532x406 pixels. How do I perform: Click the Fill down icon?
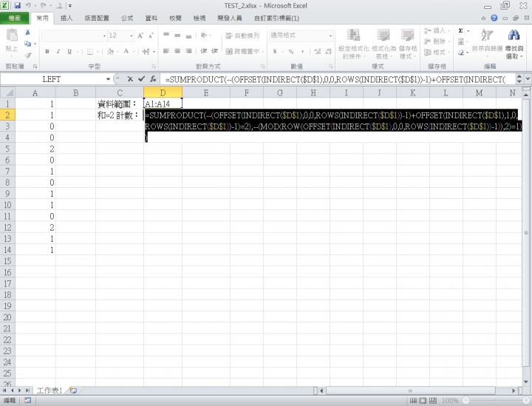pyautogui.click(x=461, y=41)
